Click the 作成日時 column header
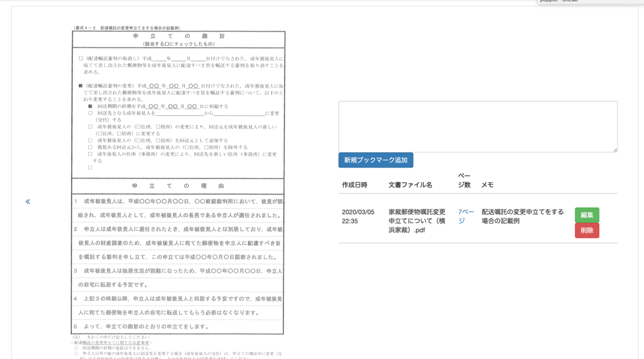This screenshot has height=359, width=644. [x=354, y=185]
